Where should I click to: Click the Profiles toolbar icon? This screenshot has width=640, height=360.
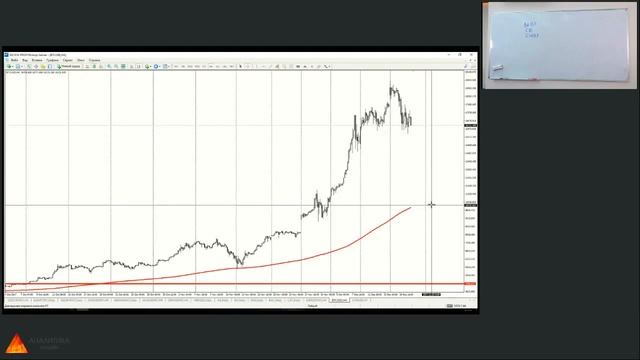pyautogui.click(x=18, y=66)
